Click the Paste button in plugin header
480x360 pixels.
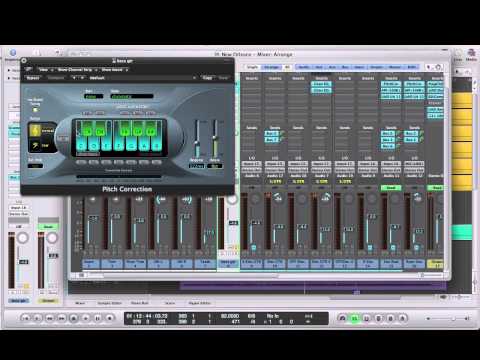point(223,78)
